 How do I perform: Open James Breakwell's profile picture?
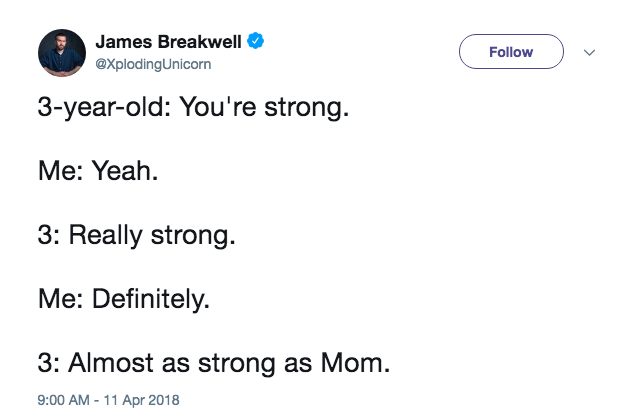[x=62, y=53]
